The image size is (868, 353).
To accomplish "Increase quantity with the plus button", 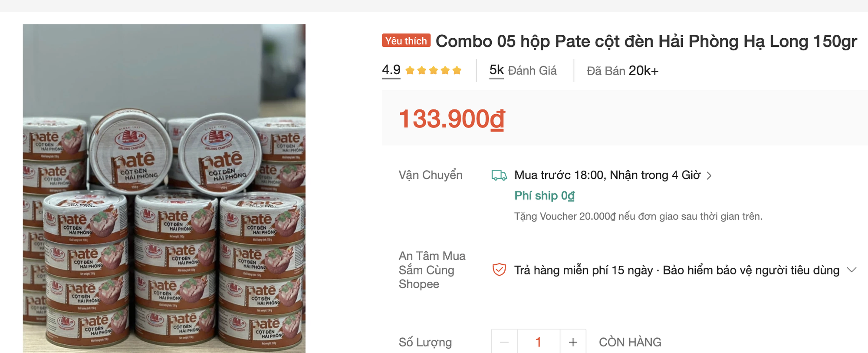I will [x=572, y=342].
